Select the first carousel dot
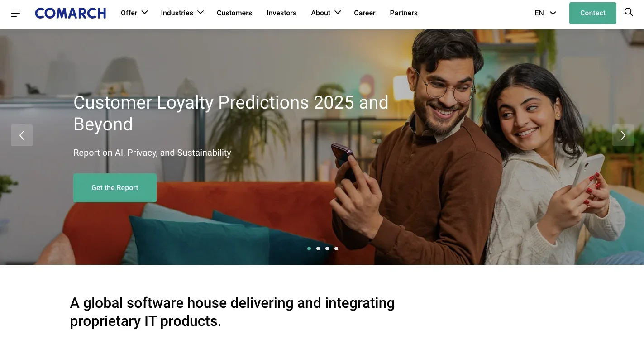 pyautogui.click(x=309, y=249)
